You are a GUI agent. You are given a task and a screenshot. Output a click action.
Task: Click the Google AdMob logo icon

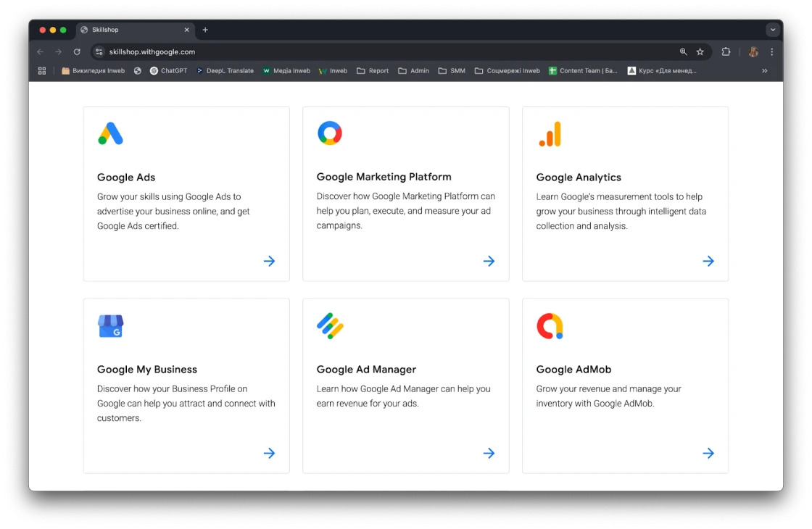coord(550,326)
